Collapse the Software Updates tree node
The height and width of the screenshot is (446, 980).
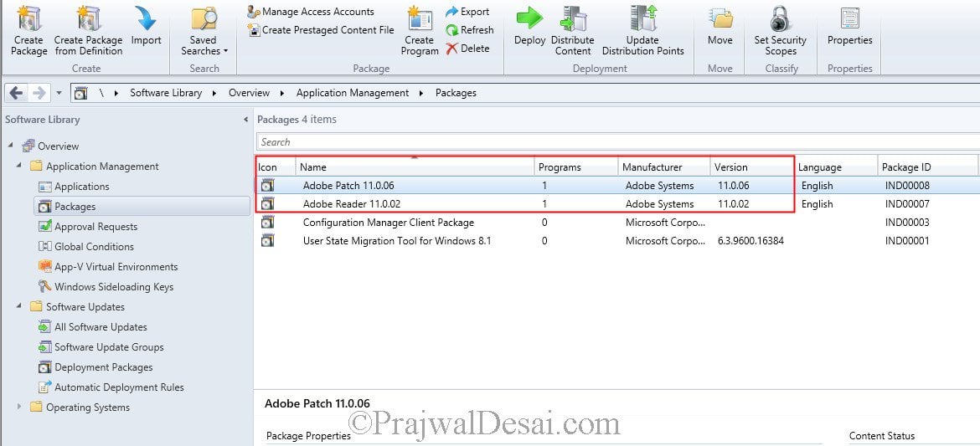[18, 306]
